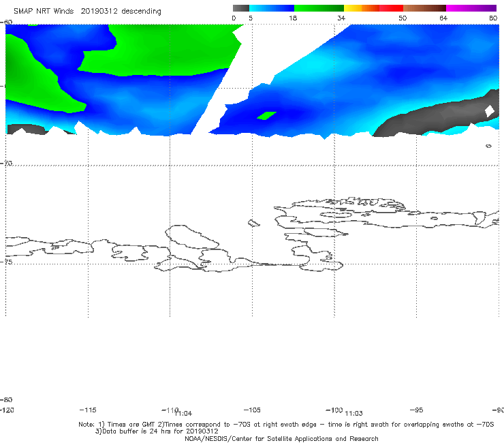This screenshot has width=504, height=443.
Task: Click the dark gray patch at lower-left swath edge
Action: [x=27, y=129]
